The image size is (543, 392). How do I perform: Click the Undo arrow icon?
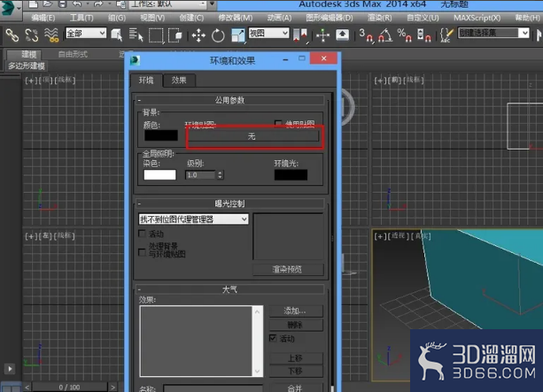coord(77,4)
